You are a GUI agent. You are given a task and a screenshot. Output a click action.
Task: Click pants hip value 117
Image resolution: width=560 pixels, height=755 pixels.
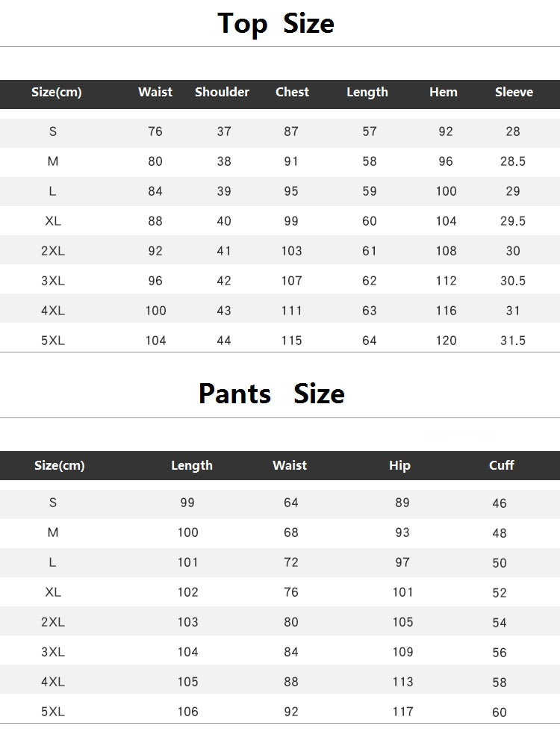coord(402,712)
